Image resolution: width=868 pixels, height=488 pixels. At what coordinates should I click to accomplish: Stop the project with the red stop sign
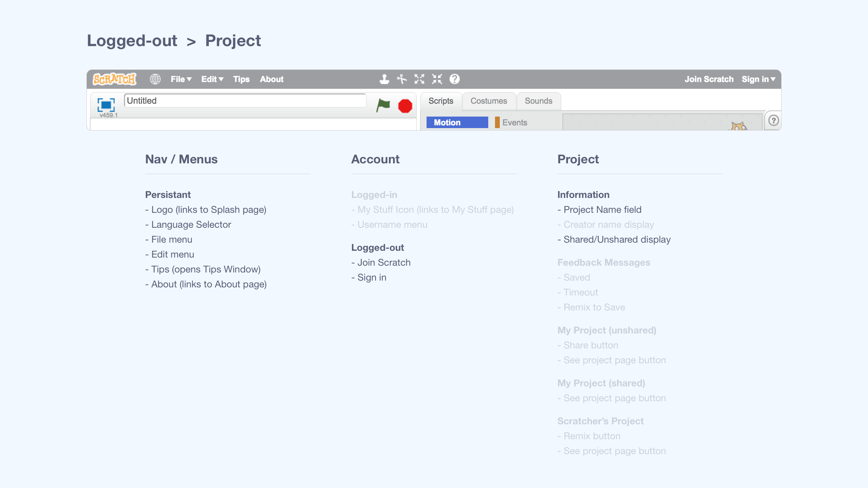(405, 105)
